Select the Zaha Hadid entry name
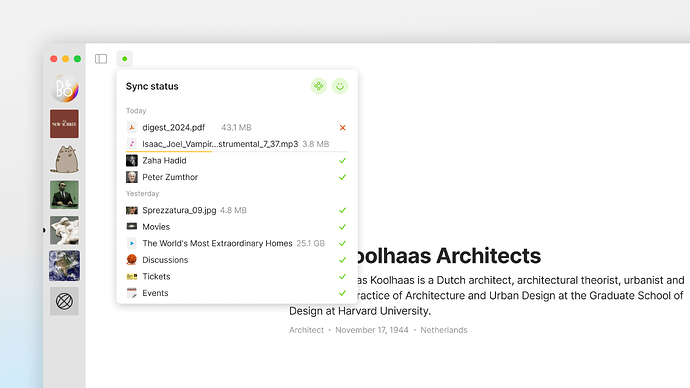This screenshot has width=690, height=388. (x=164, y=161)
